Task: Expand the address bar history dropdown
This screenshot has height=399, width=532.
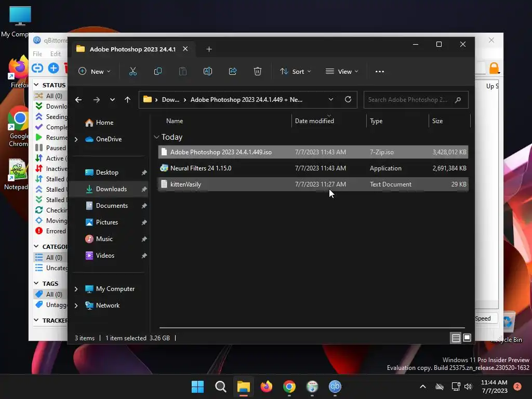Action: click(331, 99)
